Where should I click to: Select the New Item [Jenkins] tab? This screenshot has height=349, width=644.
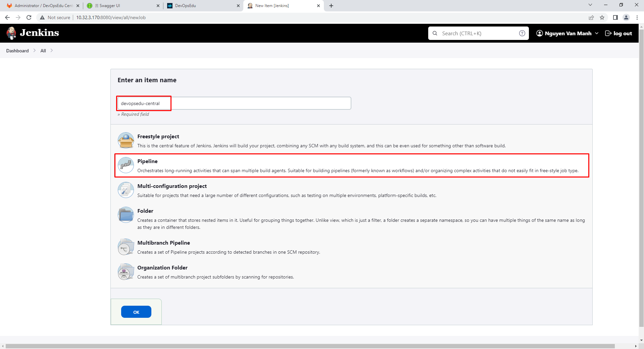click(283, 6)
